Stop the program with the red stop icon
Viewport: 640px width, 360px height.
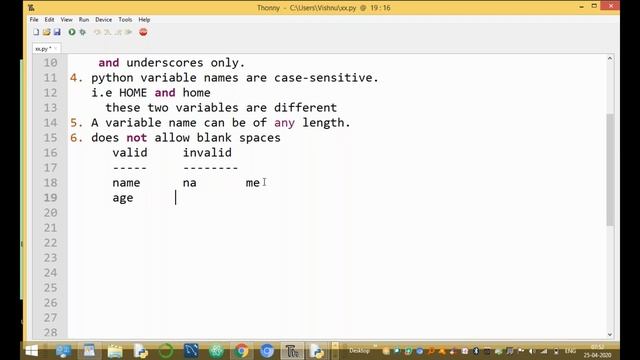click(x=143, y=32)
